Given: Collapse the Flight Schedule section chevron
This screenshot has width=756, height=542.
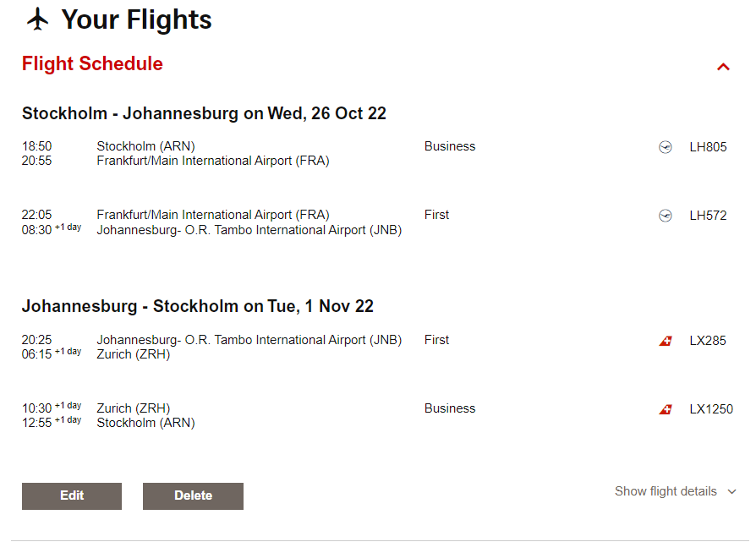Looking at the screenshot, I should 723,67.
